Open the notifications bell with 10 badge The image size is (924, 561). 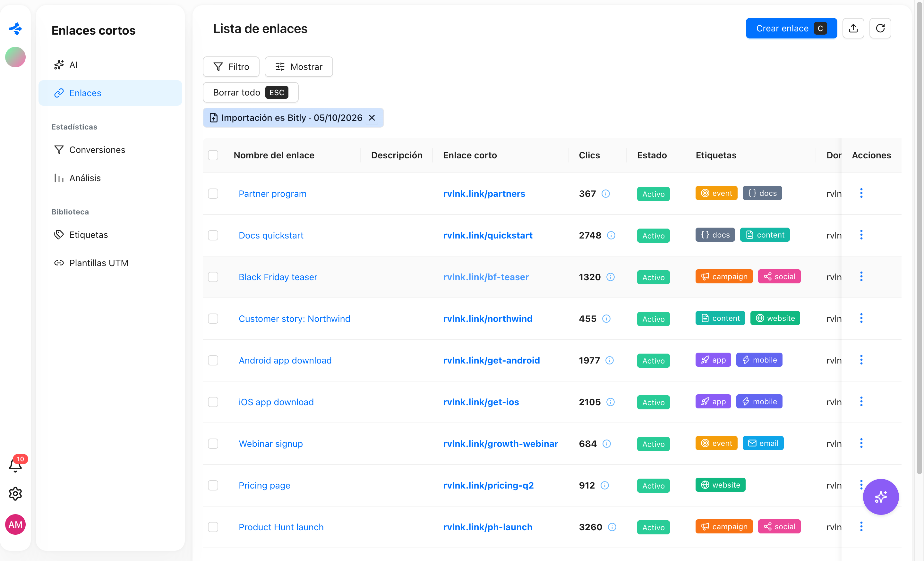(x=15, y=465)
